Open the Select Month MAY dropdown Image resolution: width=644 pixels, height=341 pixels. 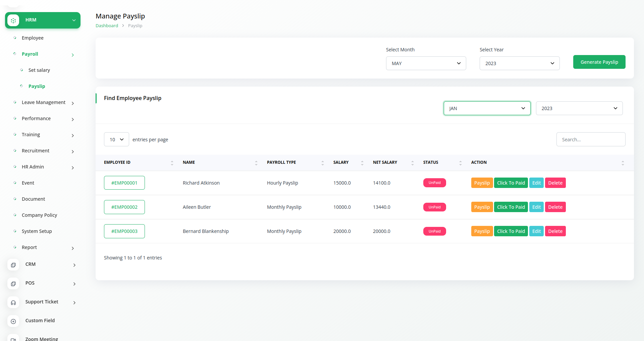tap(426, 63)
